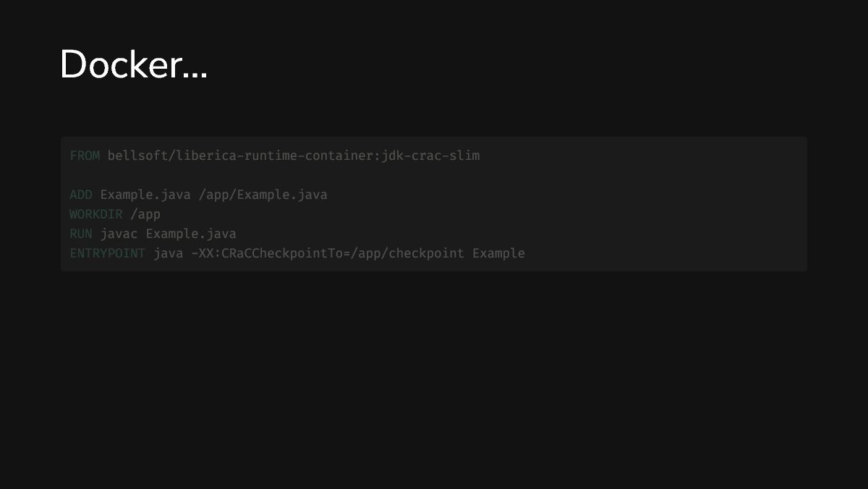
Task: Click "Example.java" right after the ADD keyword
Action: (145, 195)
